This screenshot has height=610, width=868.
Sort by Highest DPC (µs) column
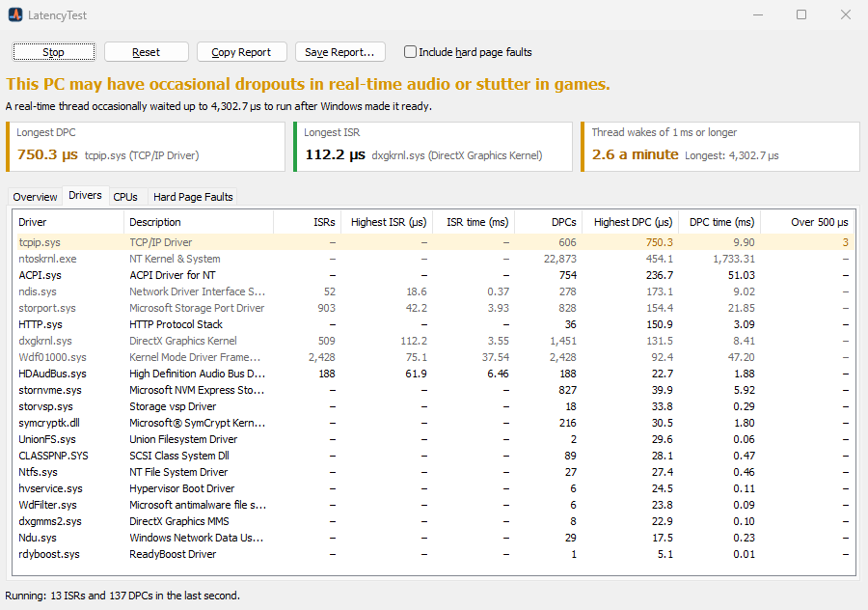pos(631,222)
